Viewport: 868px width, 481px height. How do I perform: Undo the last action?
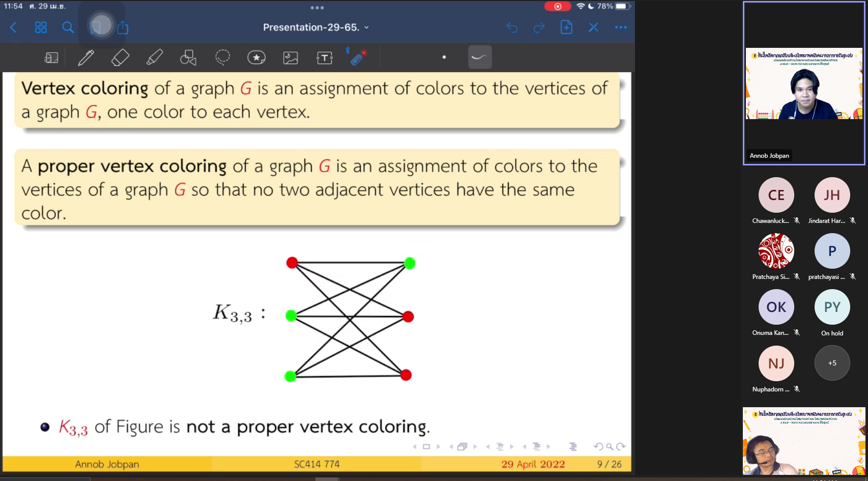(512, 27)
